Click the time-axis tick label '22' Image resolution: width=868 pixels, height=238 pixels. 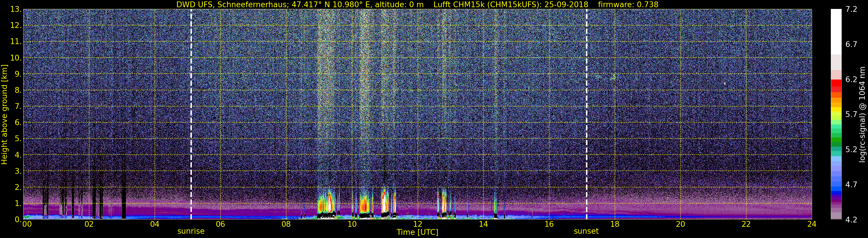(746, 224)
